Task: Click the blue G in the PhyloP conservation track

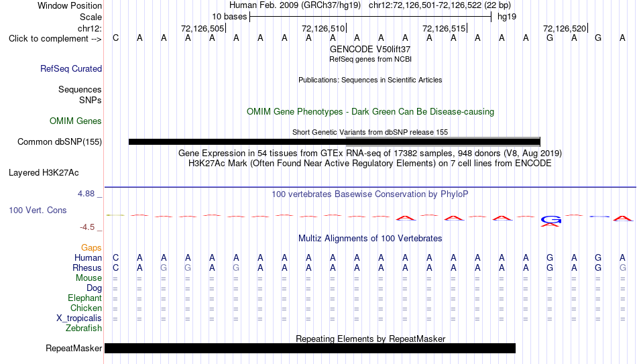Action: (x=551, y=220)
